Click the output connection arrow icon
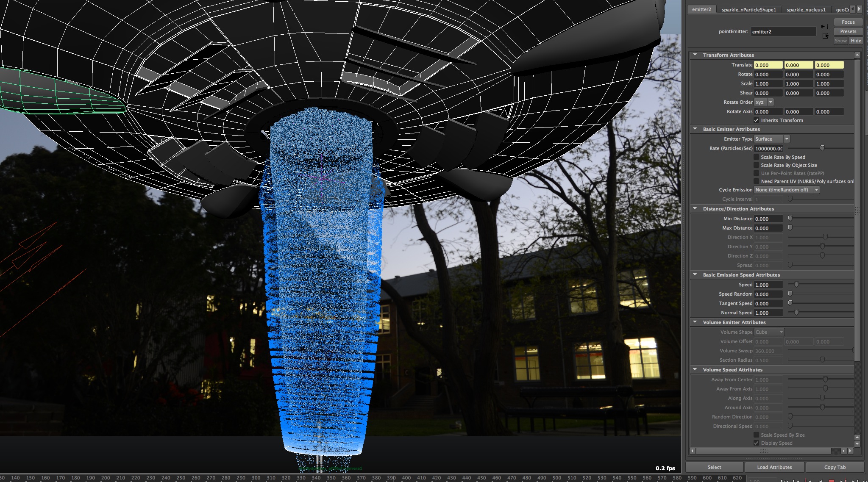 pos(825,36)
